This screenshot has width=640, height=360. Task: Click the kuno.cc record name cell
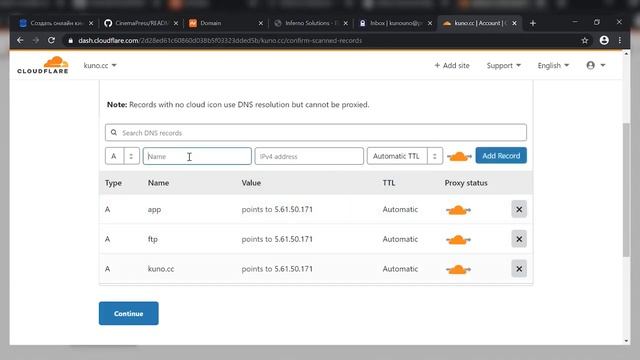pyautogui.click(x=161, y=269)
